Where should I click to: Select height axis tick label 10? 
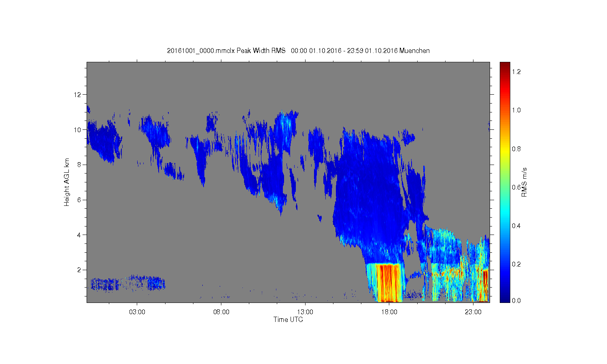click(x=78, y=130)
